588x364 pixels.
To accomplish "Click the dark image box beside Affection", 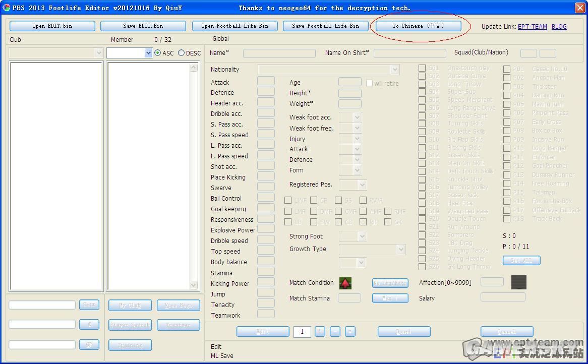I will pyautogui.click(x=518, y=282).
